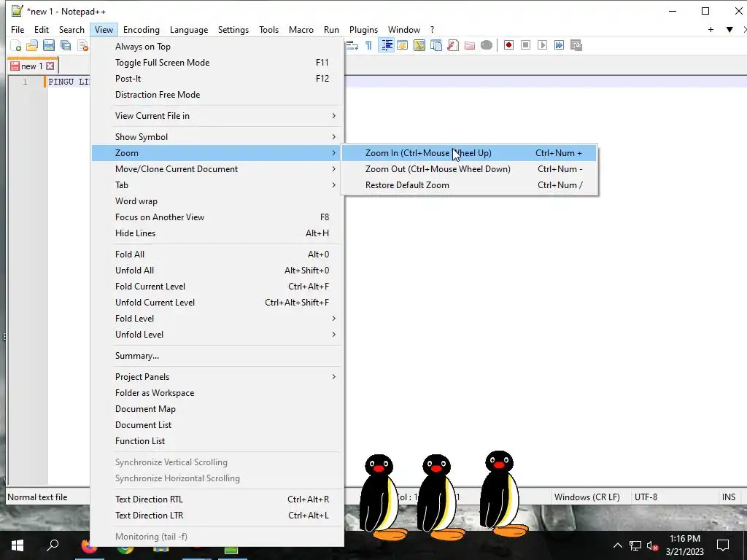Toggle Word wrap in View menu
Image resolution: width=747 pixels, height=560 pixels.
[217, 201]
